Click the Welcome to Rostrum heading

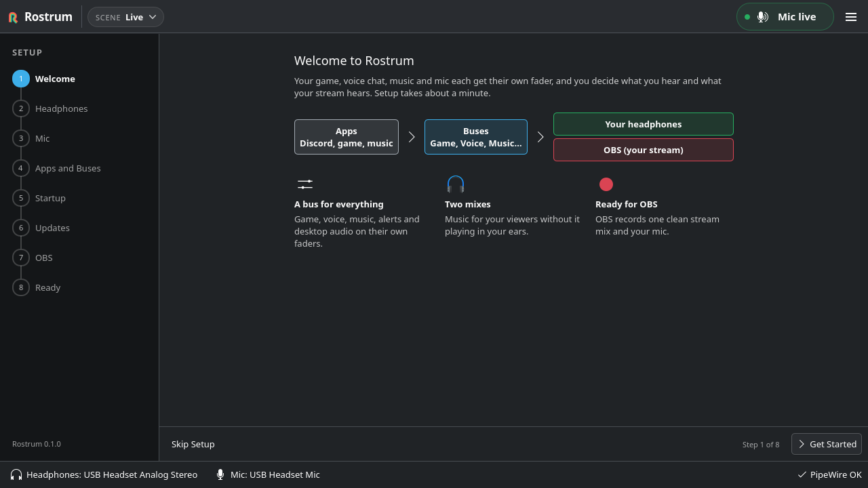(x=354, y=60)
